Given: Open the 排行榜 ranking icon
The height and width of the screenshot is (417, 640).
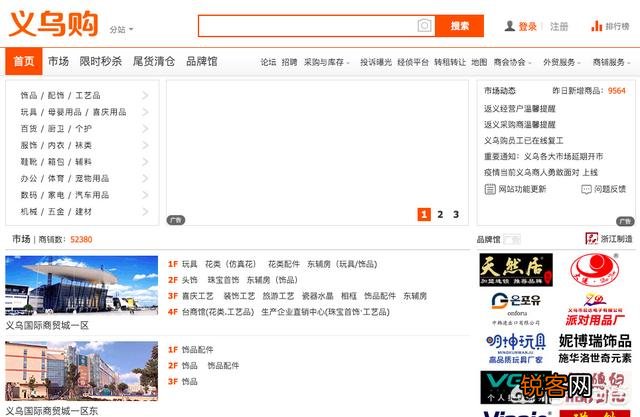Looking at the screenshot, I should click(596, 26).
